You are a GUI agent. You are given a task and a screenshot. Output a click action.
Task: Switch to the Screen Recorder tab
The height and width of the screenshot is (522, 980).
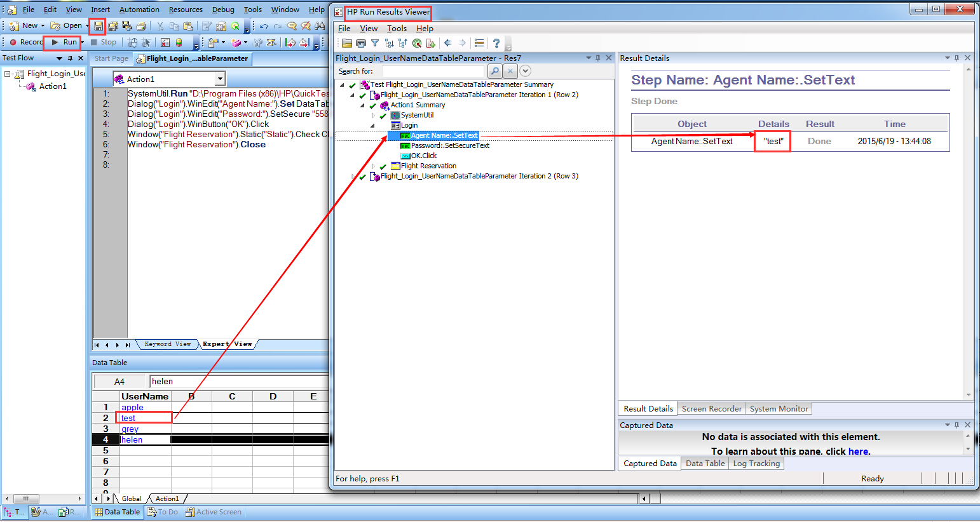tap(711, 409)
